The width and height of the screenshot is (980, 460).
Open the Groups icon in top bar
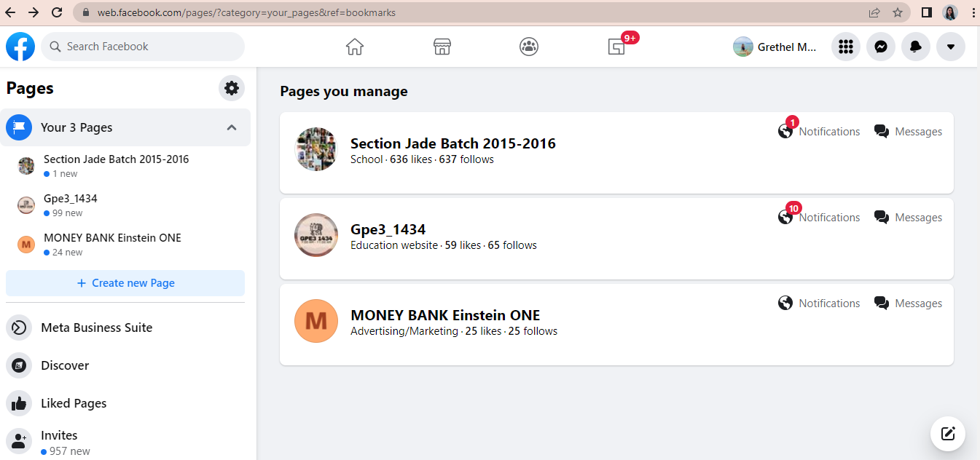click(529, 47)
